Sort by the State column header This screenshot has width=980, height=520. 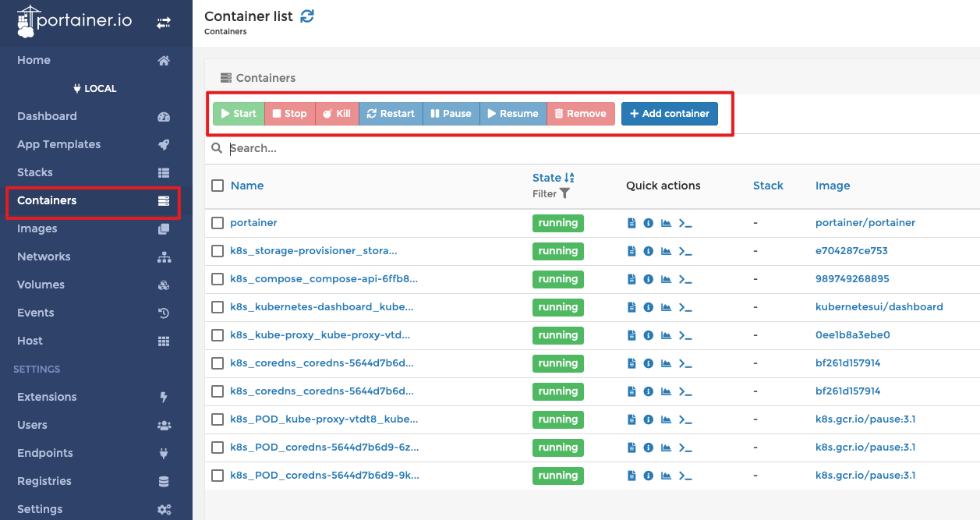coord(554,178)
